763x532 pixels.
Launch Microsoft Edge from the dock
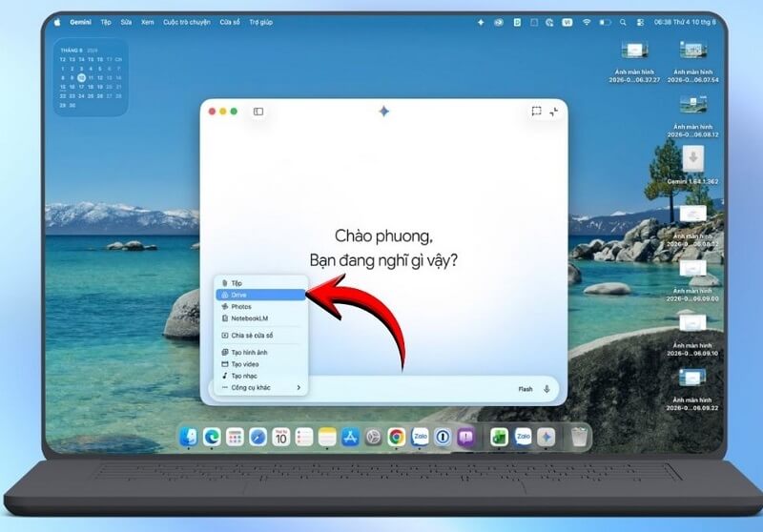pos(212,437)
